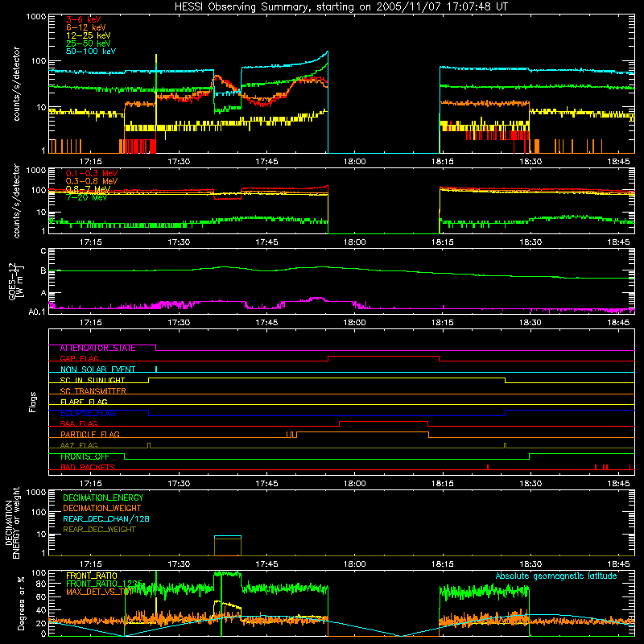Select the ATTENUATOR_STATE flag label
The width and height of the screenshot is (644, 644).
[x=97, y=349]
